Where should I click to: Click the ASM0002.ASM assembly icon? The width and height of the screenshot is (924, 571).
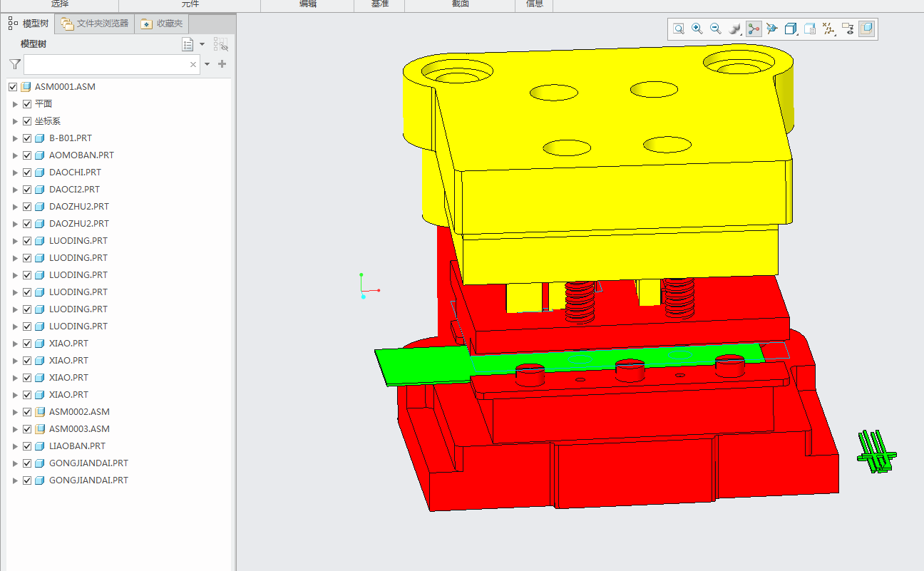point(40,412)
